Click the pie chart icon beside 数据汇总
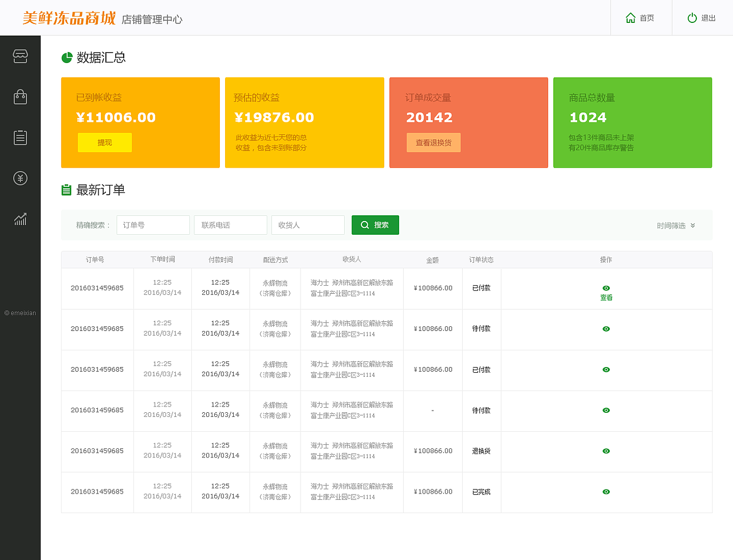 click(x=67, y=57)
